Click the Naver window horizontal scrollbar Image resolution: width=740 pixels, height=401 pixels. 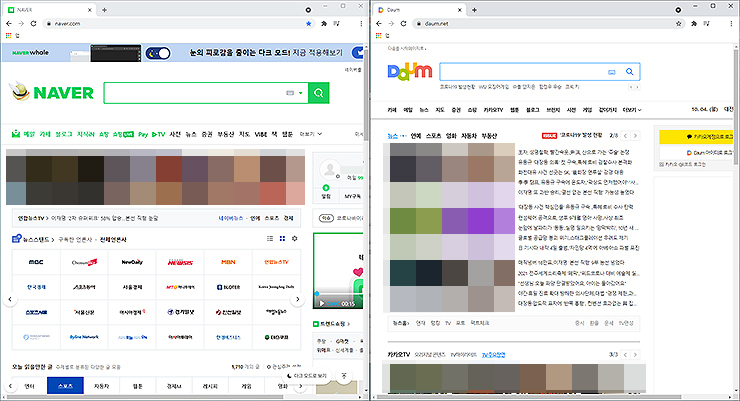pos(146,397)
